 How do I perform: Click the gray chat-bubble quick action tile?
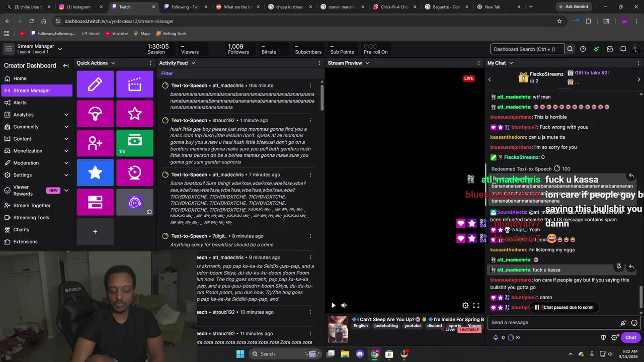click(x=134, y=202)
